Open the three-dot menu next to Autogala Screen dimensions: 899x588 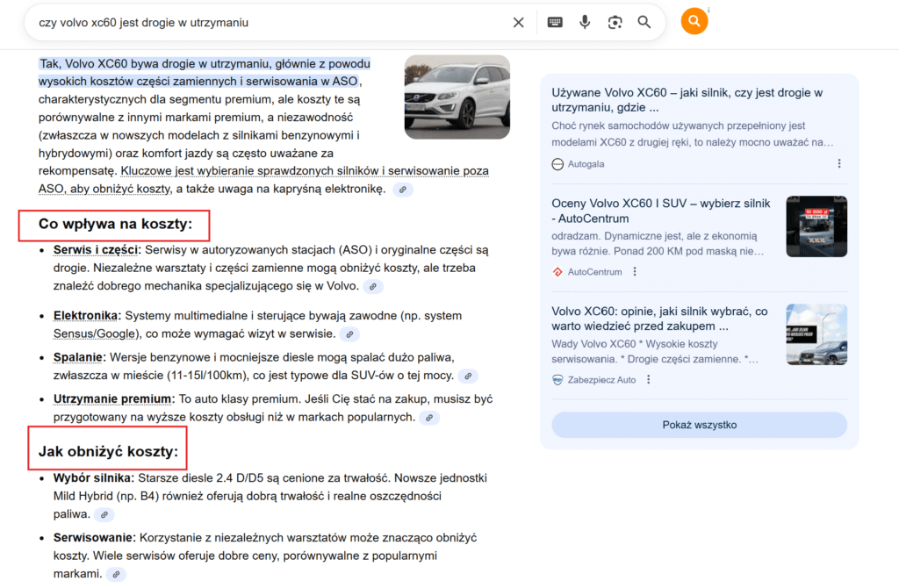pyautogui.click(x=838, y=163)
